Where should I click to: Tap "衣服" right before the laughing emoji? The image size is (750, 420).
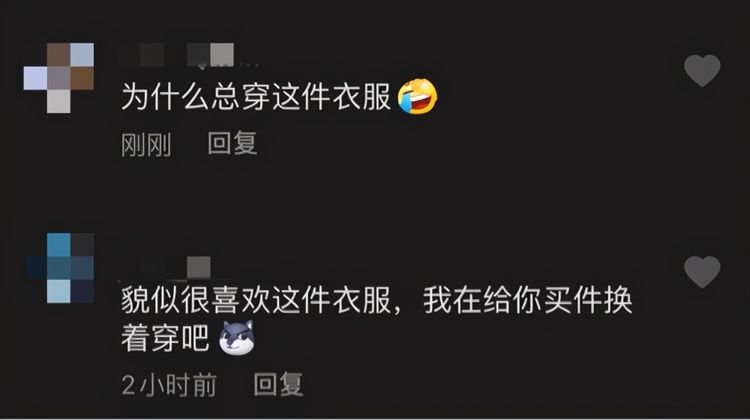coord(362,97)
